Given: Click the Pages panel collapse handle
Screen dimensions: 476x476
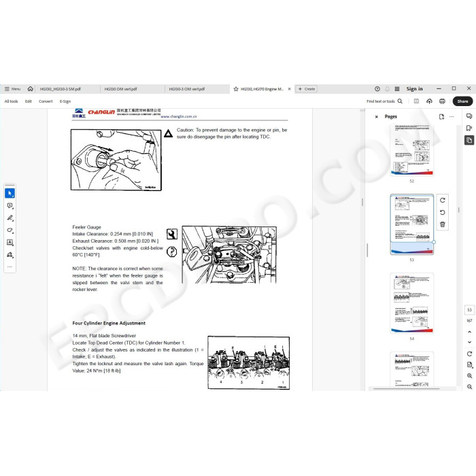Looking at the screenshot, I should pos(367,250).
